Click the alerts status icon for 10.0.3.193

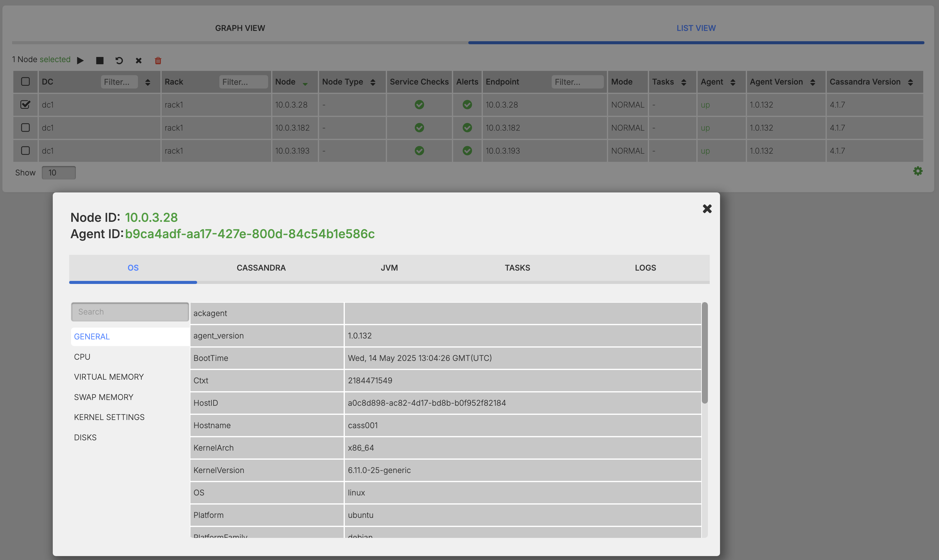coord(467,151)
